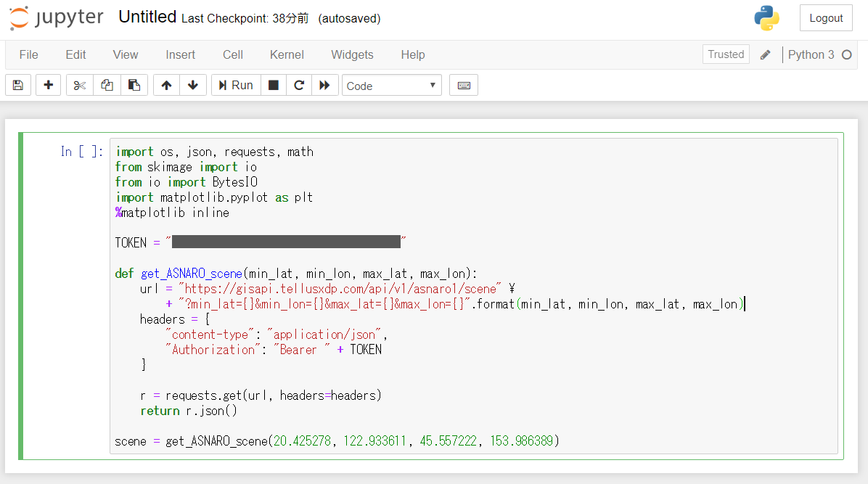
Task: Open the Help menu
Action: click(x=413, y=55)
